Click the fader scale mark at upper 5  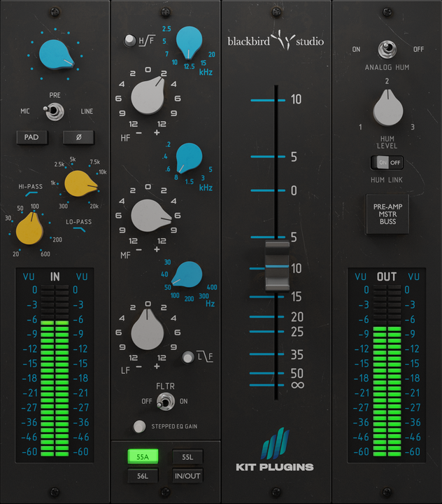[x=294, y=157]
